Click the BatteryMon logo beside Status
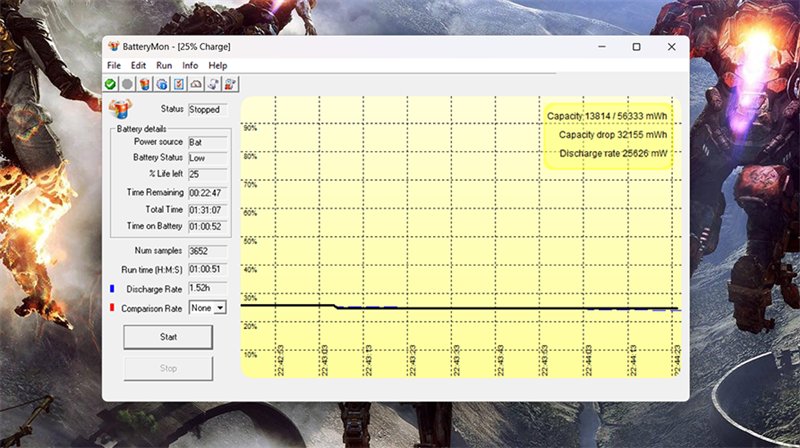The height and width of the screenshot is (448, 800). tap(120, 109)
